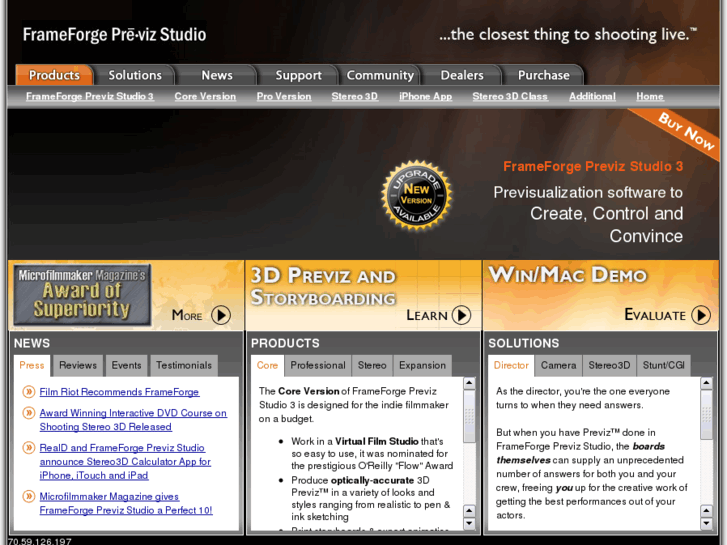Open the News main navigation tab
The height and width of the screenshot is (545, 727).
[x=217, y=75]
